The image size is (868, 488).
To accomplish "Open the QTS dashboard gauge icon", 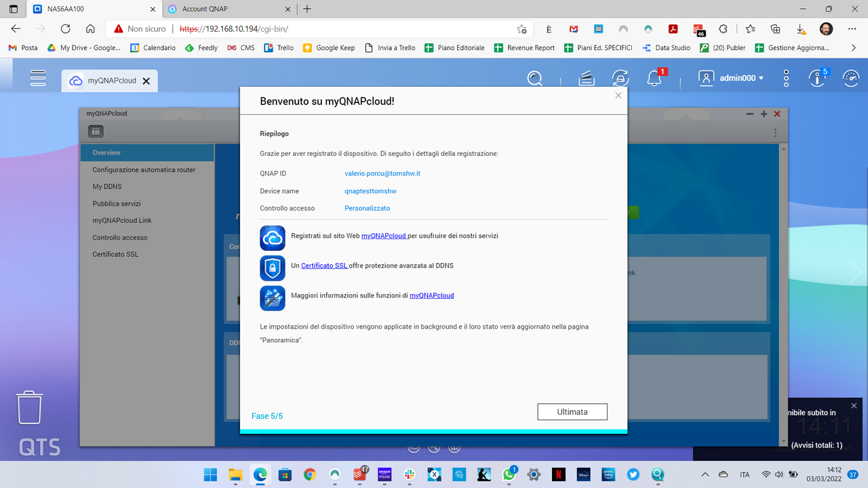I will 850,78.
